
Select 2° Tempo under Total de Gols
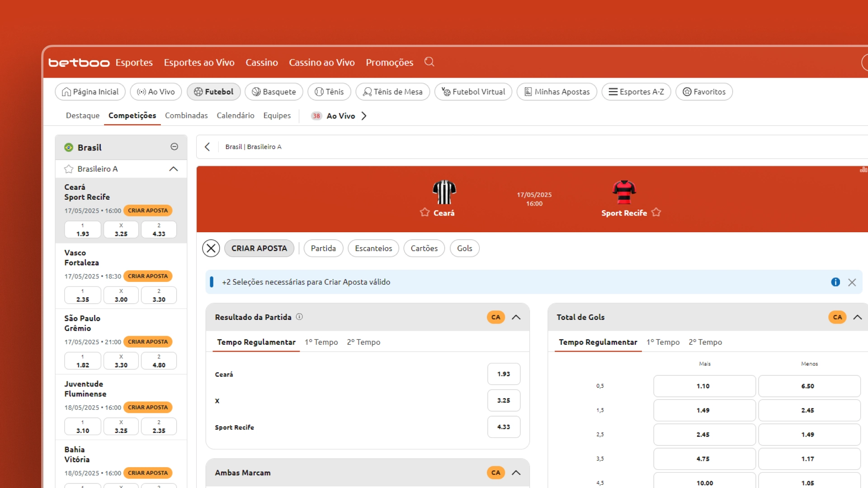pos(706,343)
